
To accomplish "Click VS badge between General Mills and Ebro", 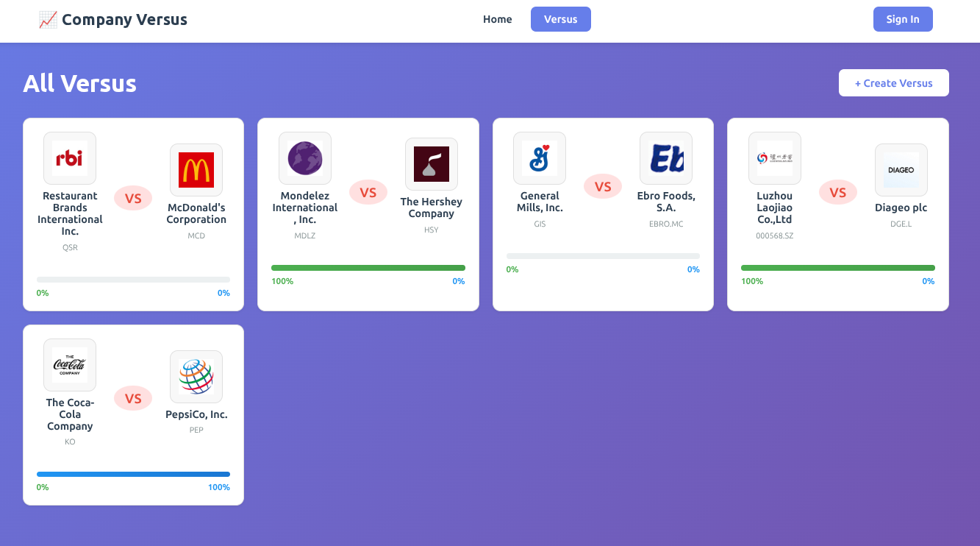I will (603, 186).
